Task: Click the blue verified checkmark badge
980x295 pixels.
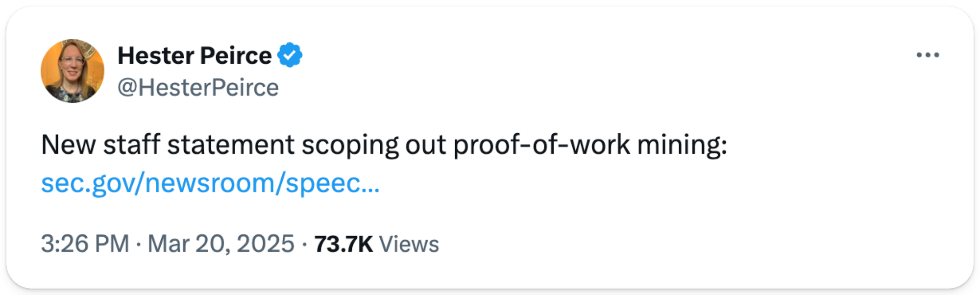Action: (x=290, y=55)
